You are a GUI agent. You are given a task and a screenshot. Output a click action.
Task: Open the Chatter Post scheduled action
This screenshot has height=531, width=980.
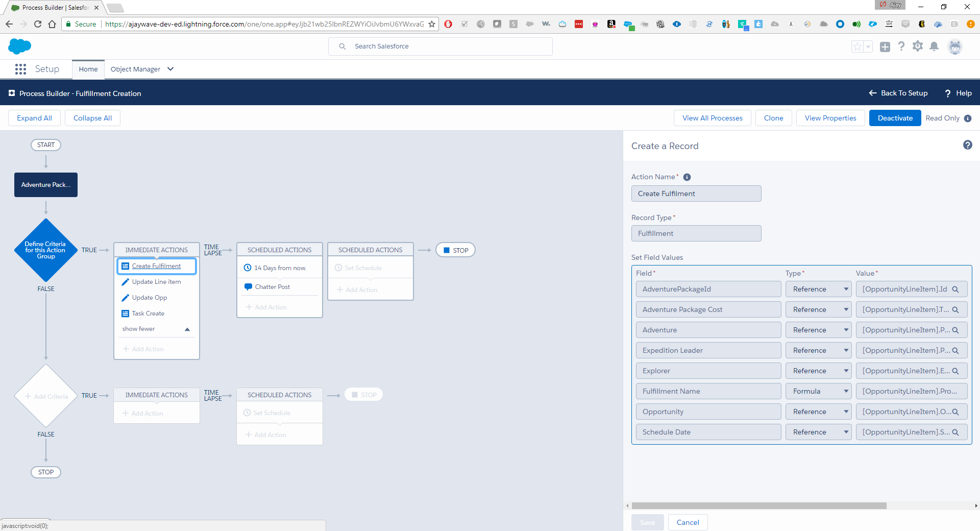[x=272, y=287]
